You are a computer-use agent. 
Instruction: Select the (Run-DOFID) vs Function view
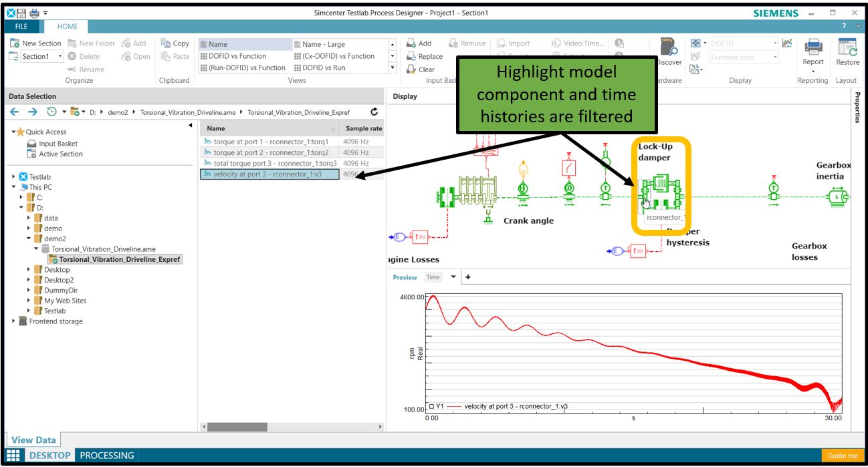tap(245, 67)
